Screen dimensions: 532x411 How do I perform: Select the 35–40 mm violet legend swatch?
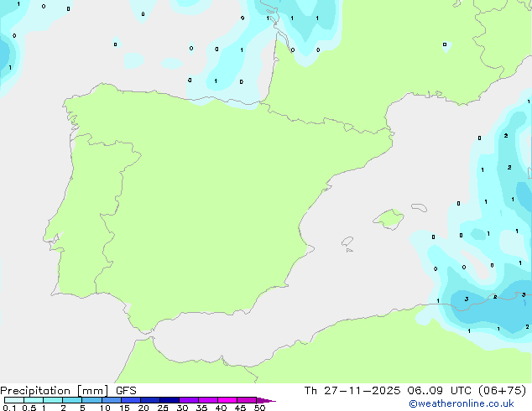[208, 400]
